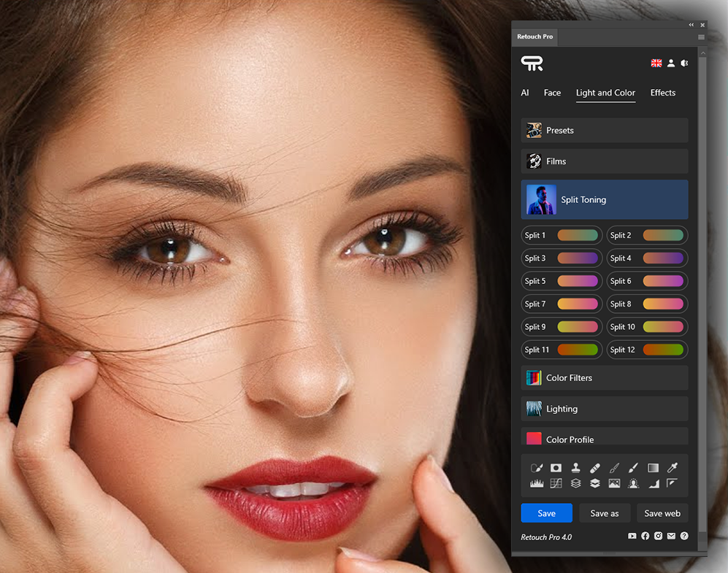Collapse panel with double-arrow icon
Screen dimensions: 728x573
(x=691, y=25)
